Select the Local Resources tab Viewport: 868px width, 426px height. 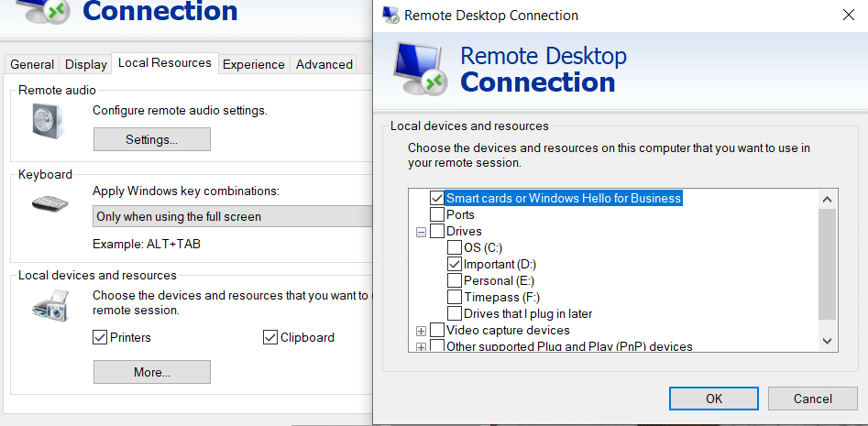click(165, 62)
